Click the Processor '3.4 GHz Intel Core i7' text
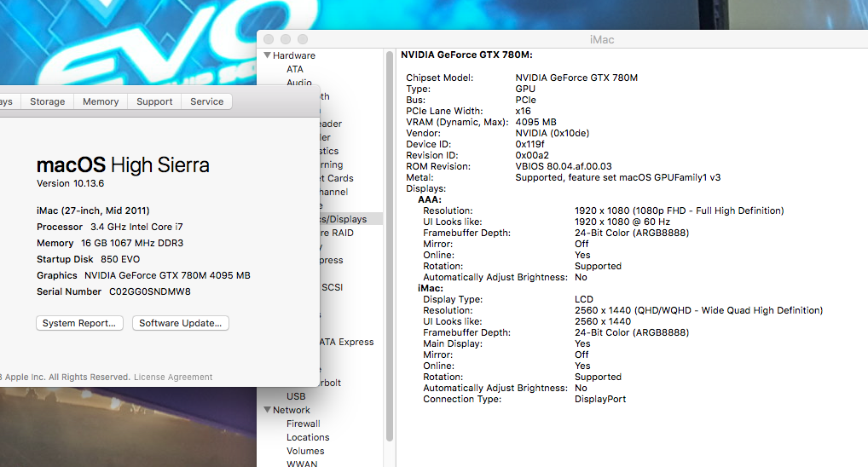This screenshot has height=467, width=868. coord(136,227)
